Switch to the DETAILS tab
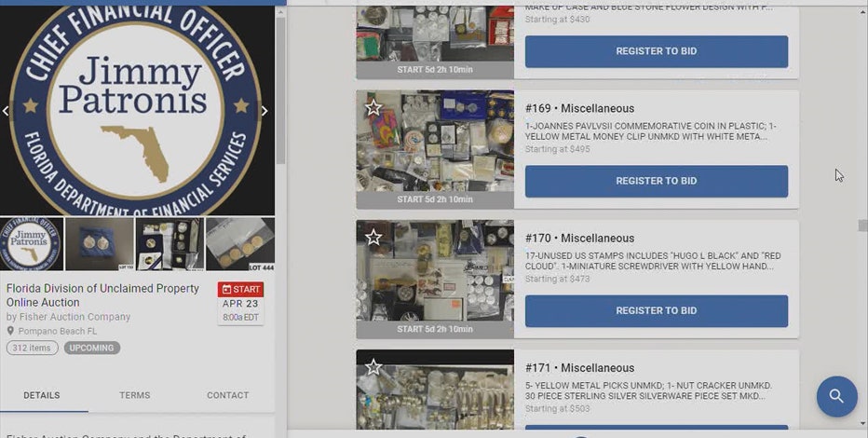The image size is (868, 438). point(42,395)
